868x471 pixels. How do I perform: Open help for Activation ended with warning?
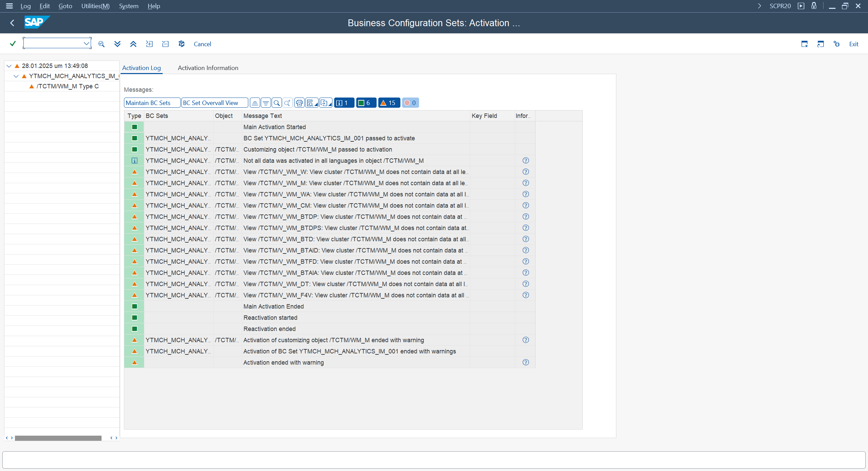[525, 362]
